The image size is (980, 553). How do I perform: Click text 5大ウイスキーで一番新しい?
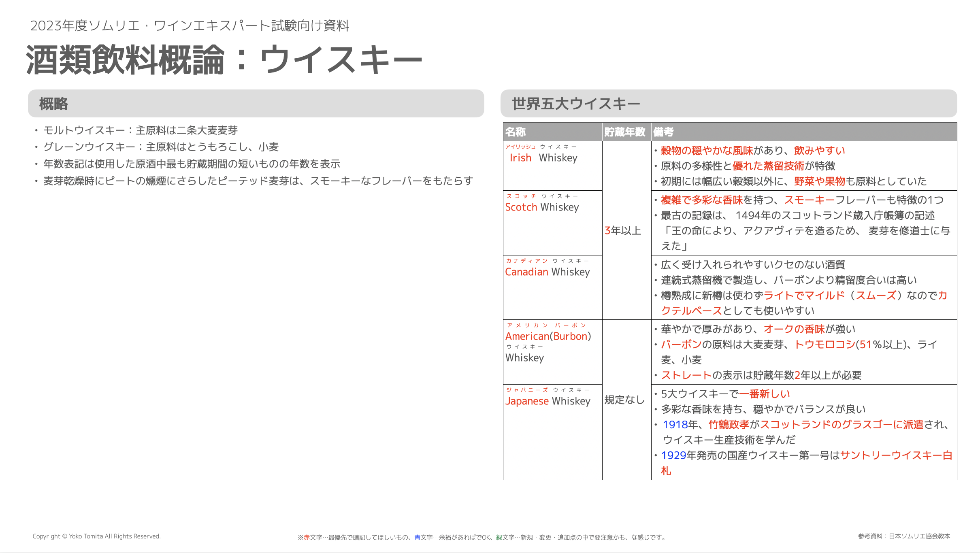click(x=725, y=394)
